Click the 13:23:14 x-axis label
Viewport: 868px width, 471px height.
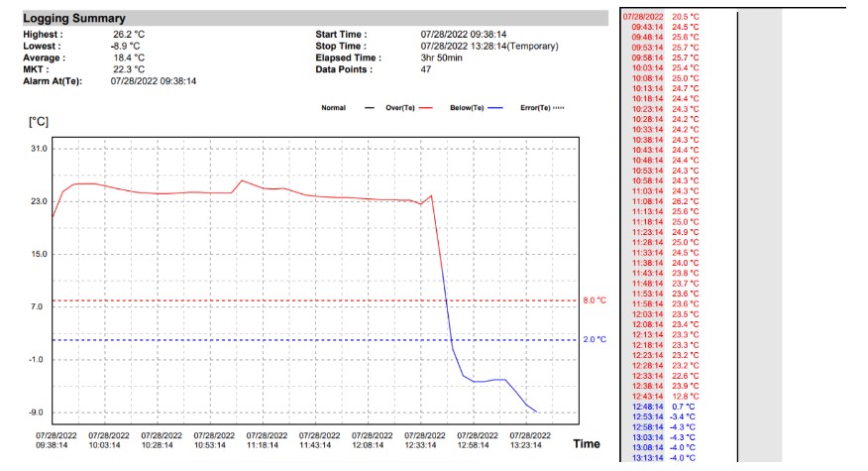point(525,445)
